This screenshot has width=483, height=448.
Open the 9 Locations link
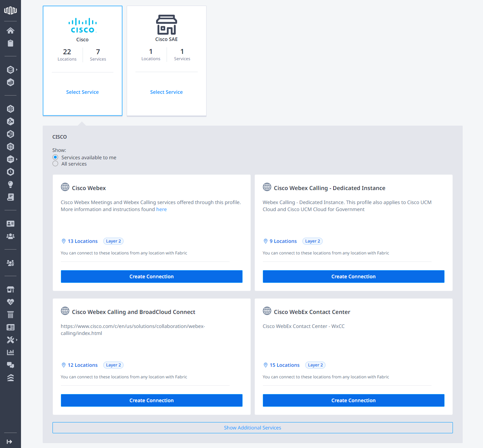click(280, 241)
